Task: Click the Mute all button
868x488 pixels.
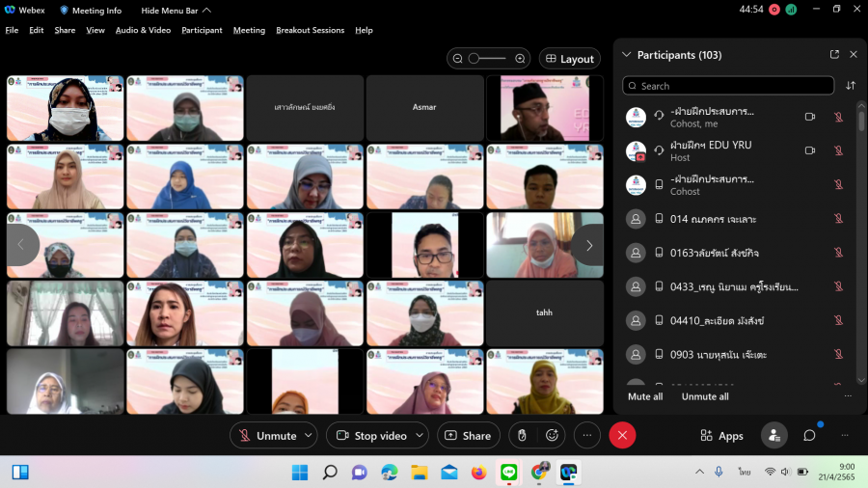Action: point(645,396)
